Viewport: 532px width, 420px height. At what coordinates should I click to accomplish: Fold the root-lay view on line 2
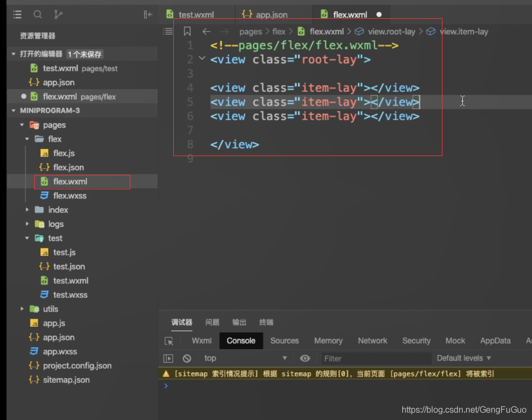(202, 58)
